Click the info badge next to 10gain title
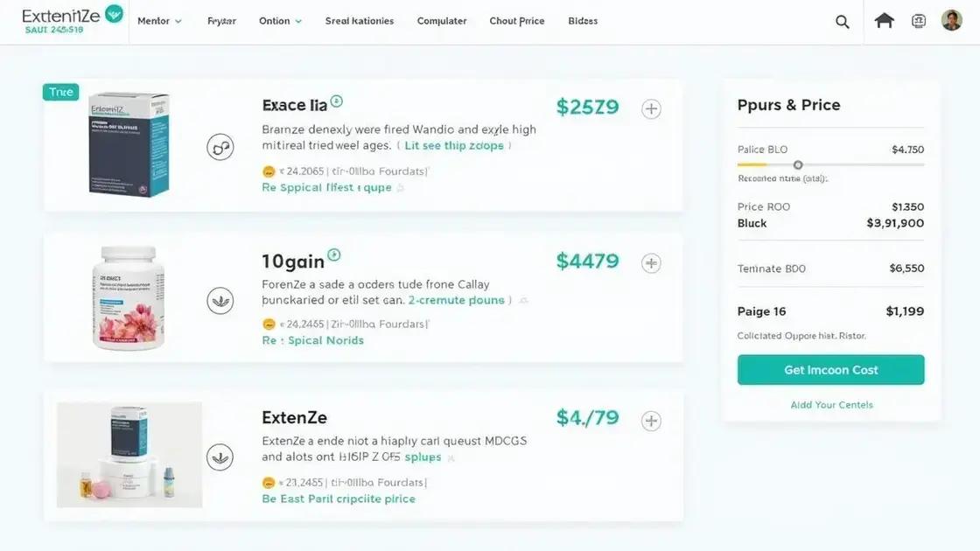 coord(333,255)
